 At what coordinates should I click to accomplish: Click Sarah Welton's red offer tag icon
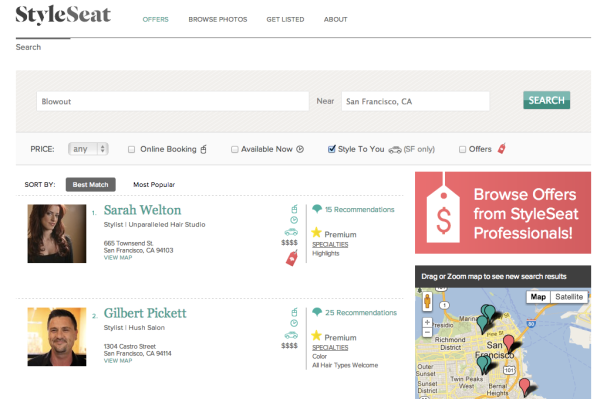point(292,258)
